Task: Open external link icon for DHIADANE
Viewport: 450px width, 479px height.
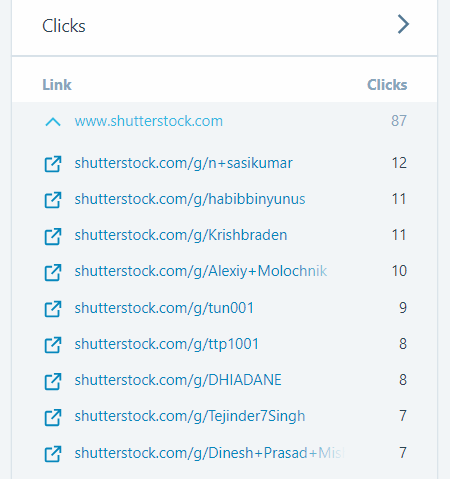Action: coord(53,381)
